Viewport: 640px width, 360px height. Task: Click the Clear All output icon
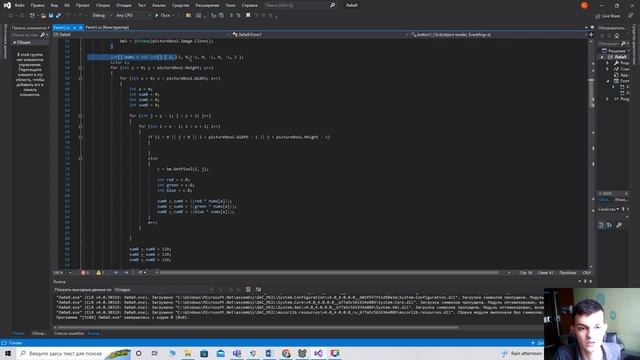[248, 290]
